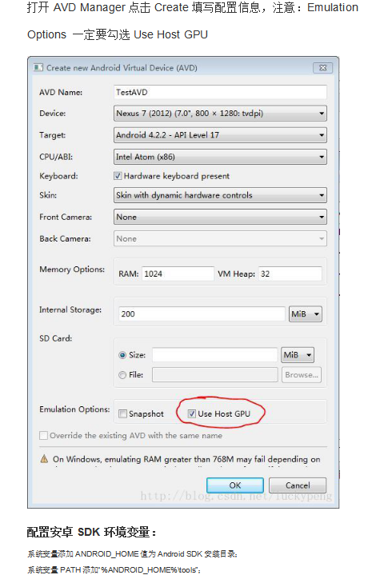The height and width of the screenshot is (583, 392).
Task: Open the CPU/ABI dropdown
Action: (x=220, y=157)
